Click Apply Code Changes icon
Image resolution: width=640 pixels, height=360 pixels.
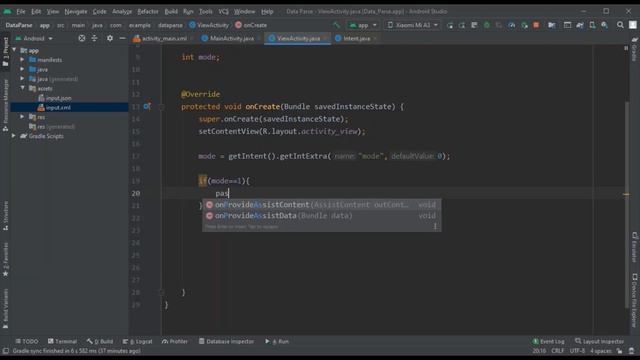point(474,25)
